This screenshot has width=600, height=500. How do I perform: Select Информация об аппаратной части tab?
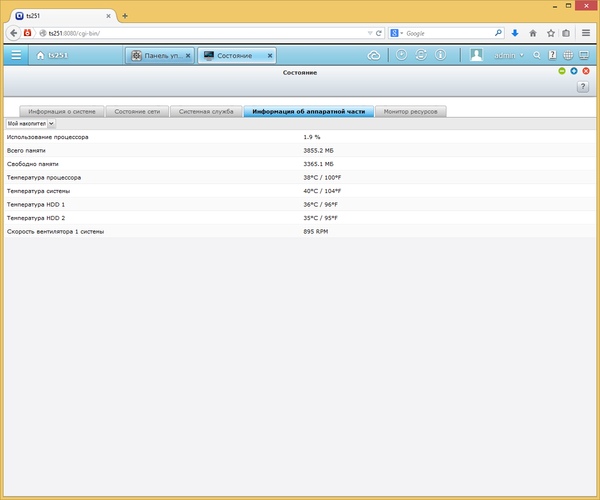point(308,111)
